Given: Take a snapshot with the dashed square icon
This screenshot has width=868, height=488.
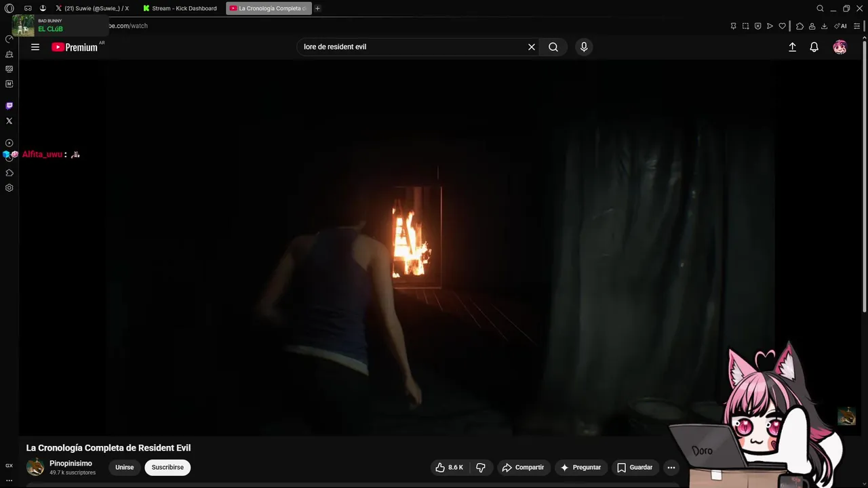Looking at the screenshot, I should 745,26.
